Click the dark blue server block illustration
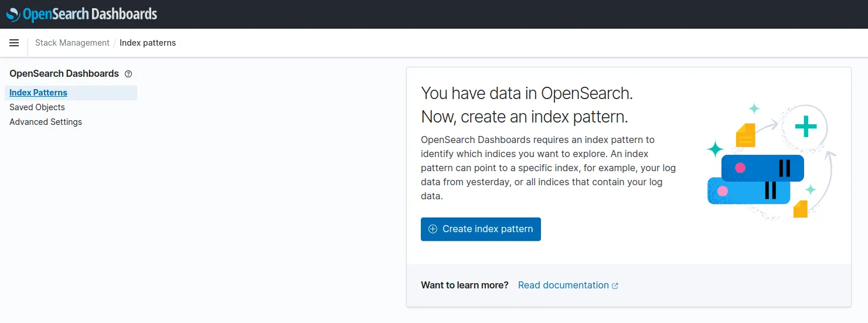Viewport: 868px width, 323px height. pos(762,168)
